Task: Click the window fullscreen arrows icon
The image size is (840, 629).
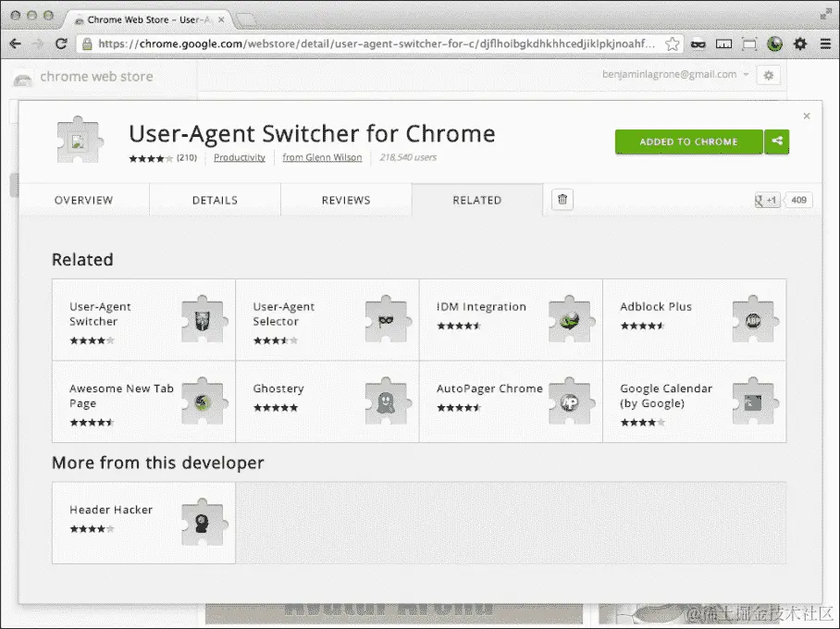Action: [x=825, y=15]
